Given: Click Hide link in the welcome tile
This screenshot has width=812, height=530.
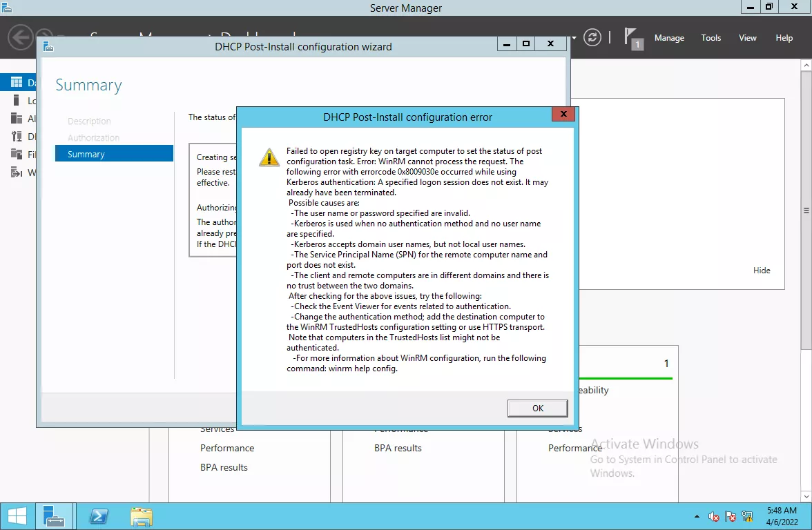Looking at the screenshot, I should pos(761,271).
